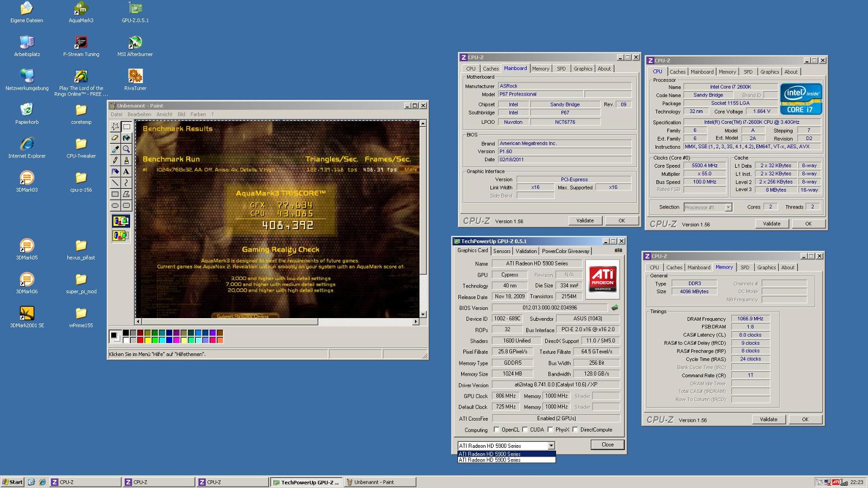The height and width of the screenshot is (488, 868).
Task: Select the rectangular Select tool in Paint
Action: click(x=126, y=126)
